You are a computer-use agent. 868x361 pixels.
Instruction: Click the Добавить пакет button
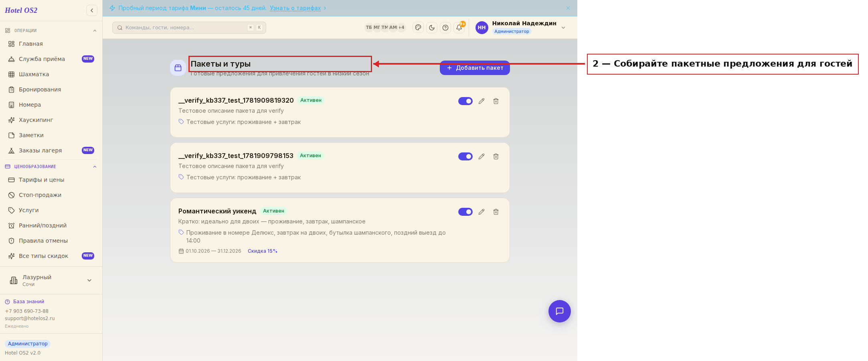tap(475, 68)
